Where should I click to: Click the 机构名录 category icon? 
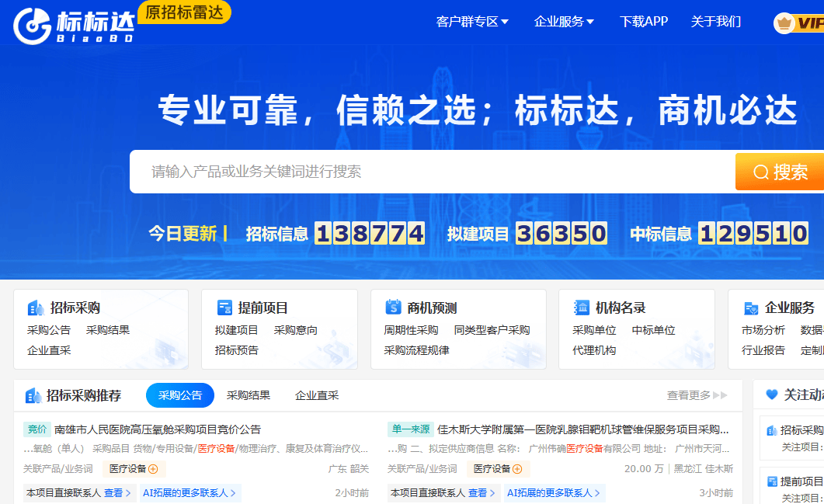tap(582, 308)
